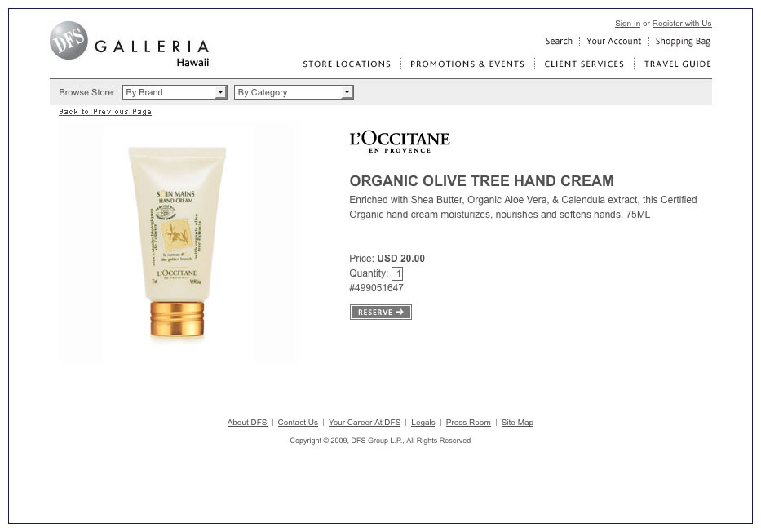761x532 pixels.
Task: Click the Reserve button
Action: click(x=380, y=313)
